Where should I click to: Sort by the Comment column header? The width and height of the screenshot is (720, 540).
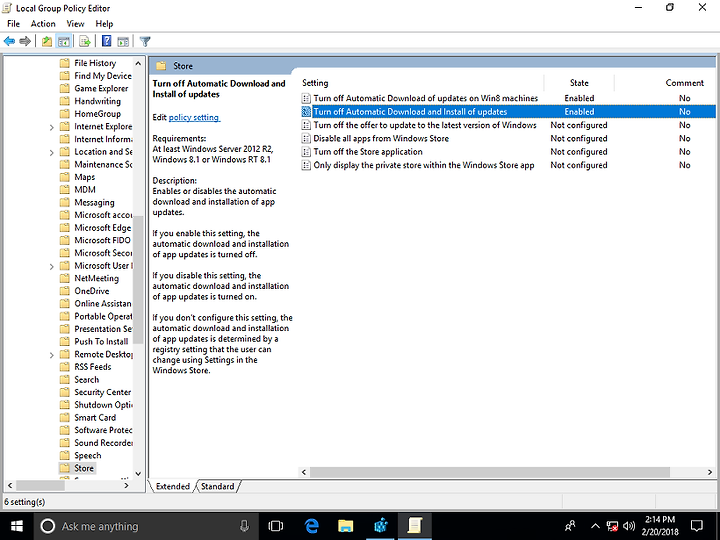click(684, 83)
